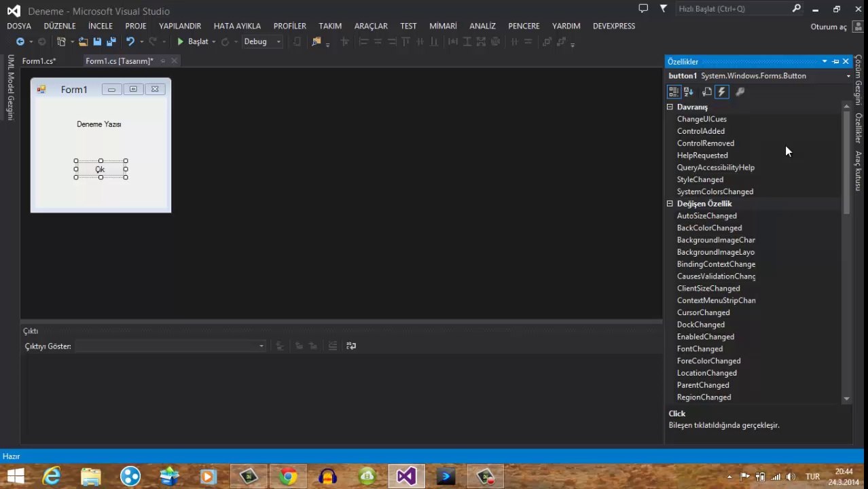
Task: Select the Deneme Yazısı label on Form1
Action: [x=98, y=124]
